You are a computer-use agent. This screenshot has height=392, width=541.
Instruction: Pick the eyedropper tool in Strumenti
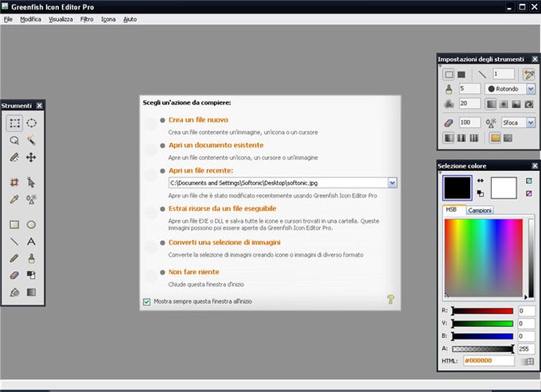tap(14, 200)
